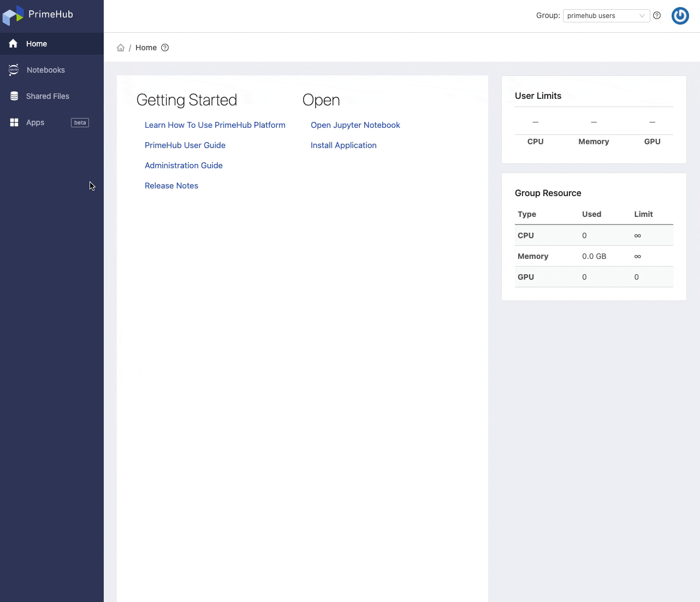This screenshot has height=602, width=700.
Task: Click the home icon in the breadcrumb
Action: pyautogui.click(x=121, y=48)
